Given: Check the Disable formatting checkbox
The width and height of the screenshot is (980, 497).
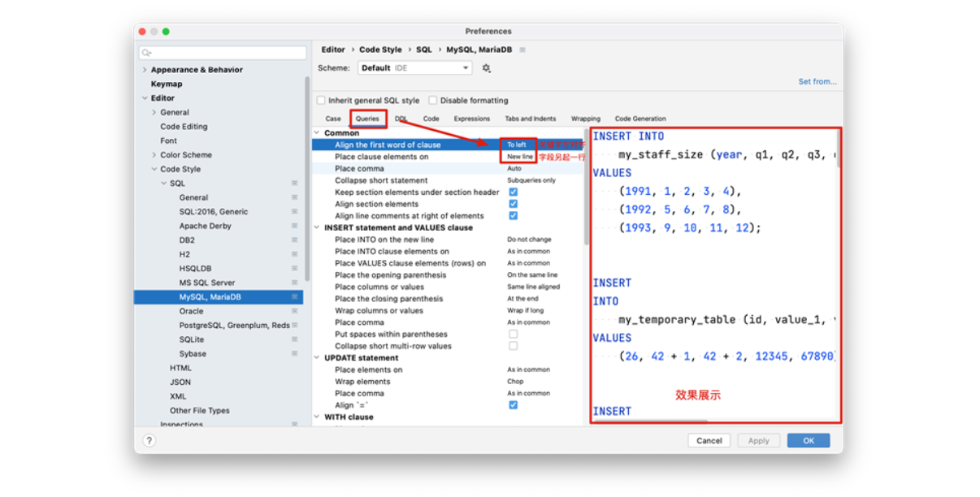Looking at the screenshot, I should [x=432, y=101].
